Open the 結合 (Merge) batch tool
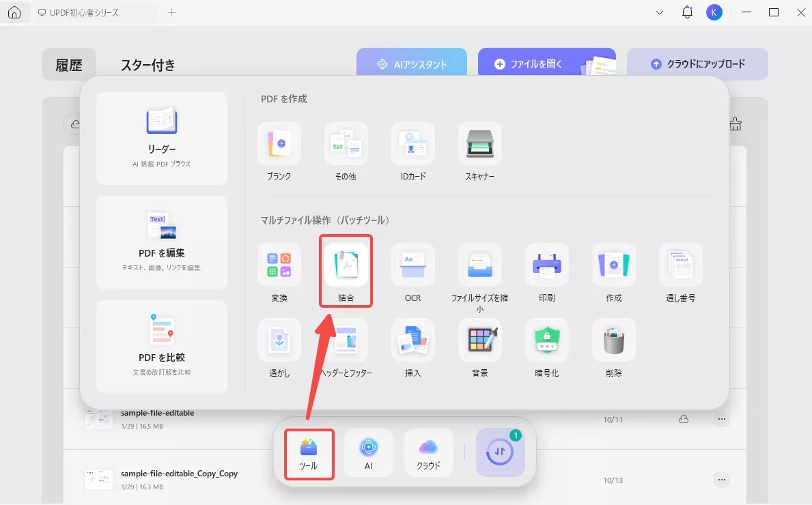 click(x=346, y=271)
